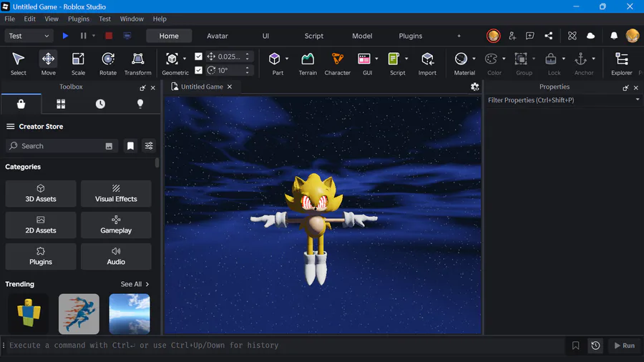Image resolution: width=644 pixels, height=362 pixels.
Task: Switch to the Model ribbon tab
Action: 362,36
